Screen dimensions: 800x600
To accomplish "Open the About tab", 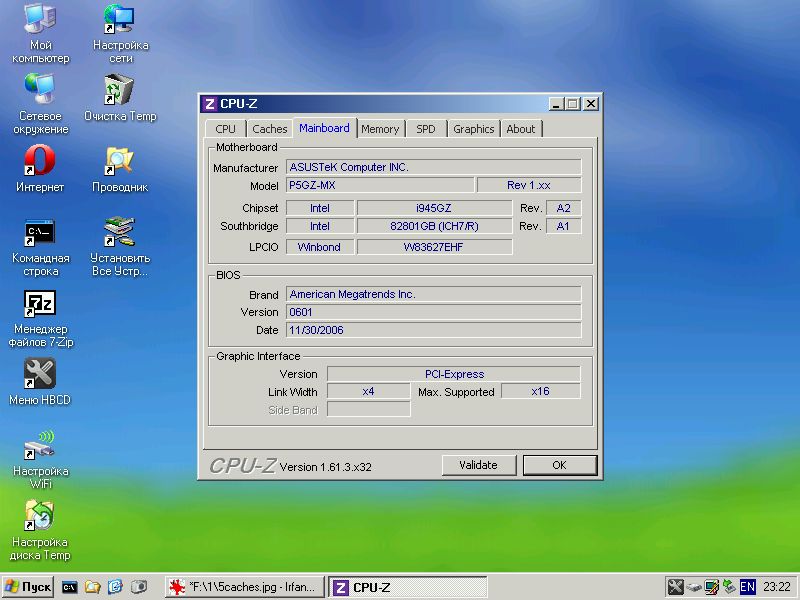I will point(520,129).
